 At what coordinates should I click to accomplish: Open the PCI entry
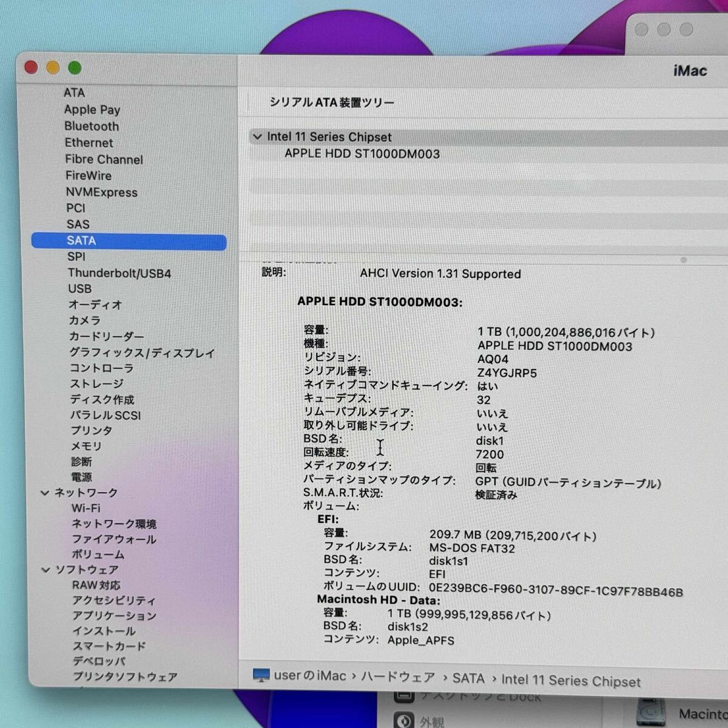coord(76,208)
